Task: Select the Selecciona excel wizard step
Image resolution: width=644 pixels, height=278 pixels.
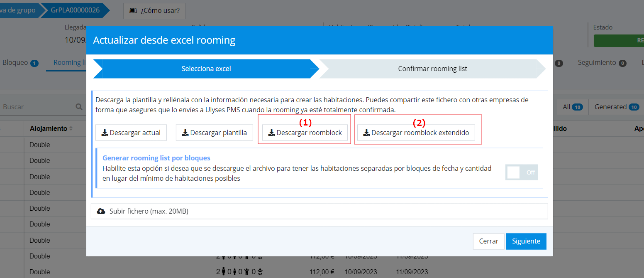Action: point(206,69)
